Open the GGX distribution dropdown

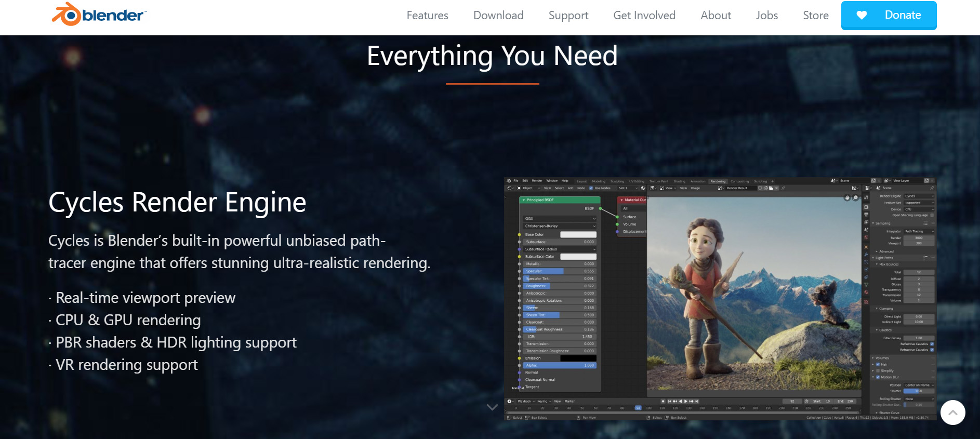(x=560, y=219)
